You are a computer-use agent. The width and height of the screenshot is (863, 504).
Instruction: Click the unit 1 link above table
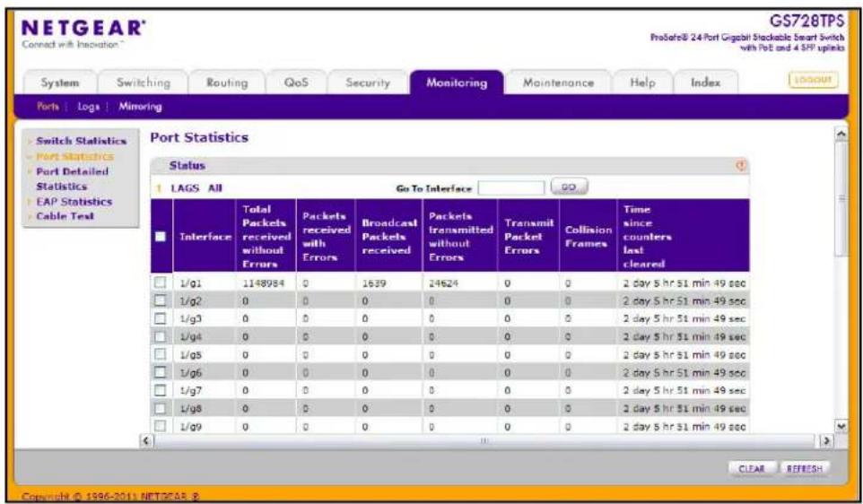pos(159,188)
